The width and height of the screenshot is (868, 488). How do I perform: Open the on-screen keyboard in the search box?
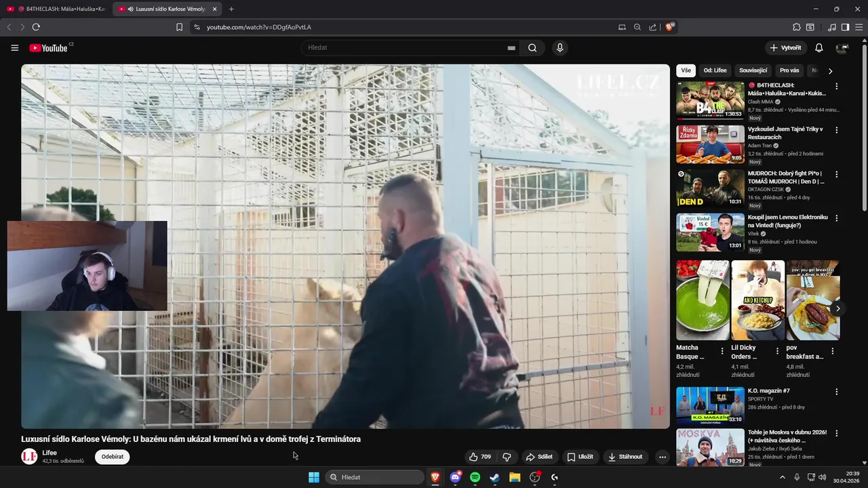click(511, 48)
